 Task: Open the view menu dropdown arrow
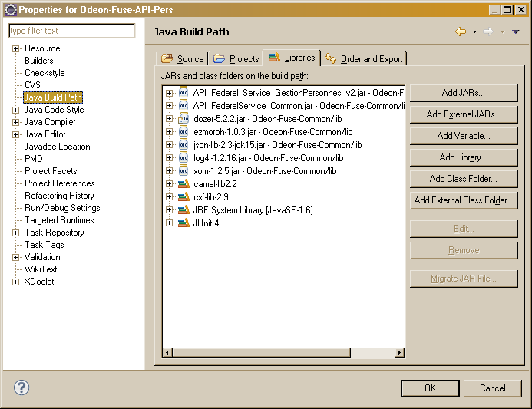[x=516, y=31]
